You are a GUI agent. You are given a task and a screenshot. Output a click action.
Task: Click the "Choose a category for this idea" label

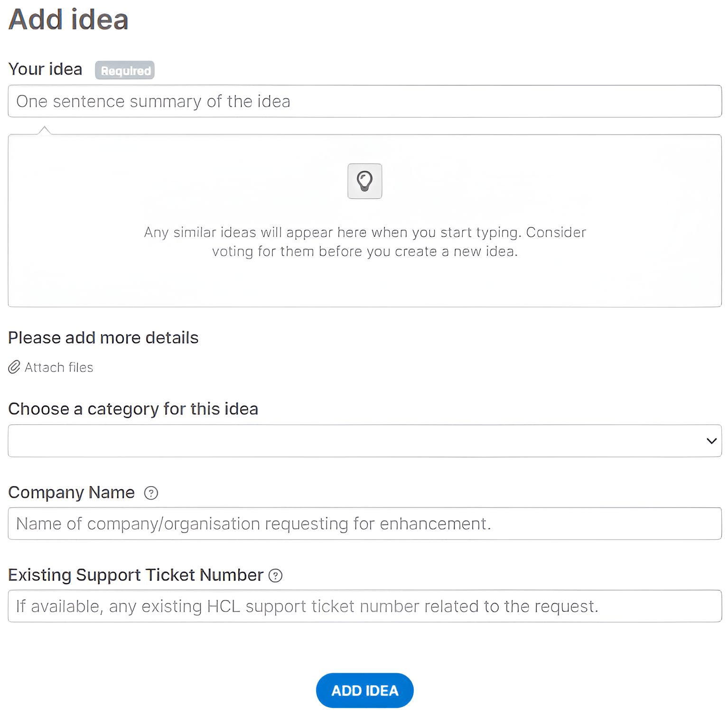(x=133, y=409)
